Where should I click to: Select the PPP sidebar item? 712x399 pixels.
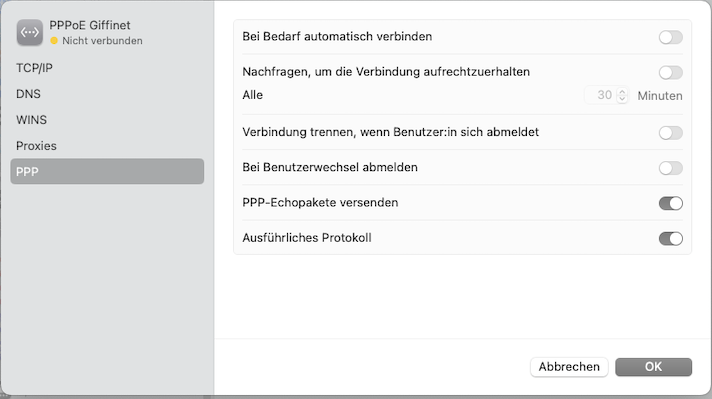tap(107, 172)
